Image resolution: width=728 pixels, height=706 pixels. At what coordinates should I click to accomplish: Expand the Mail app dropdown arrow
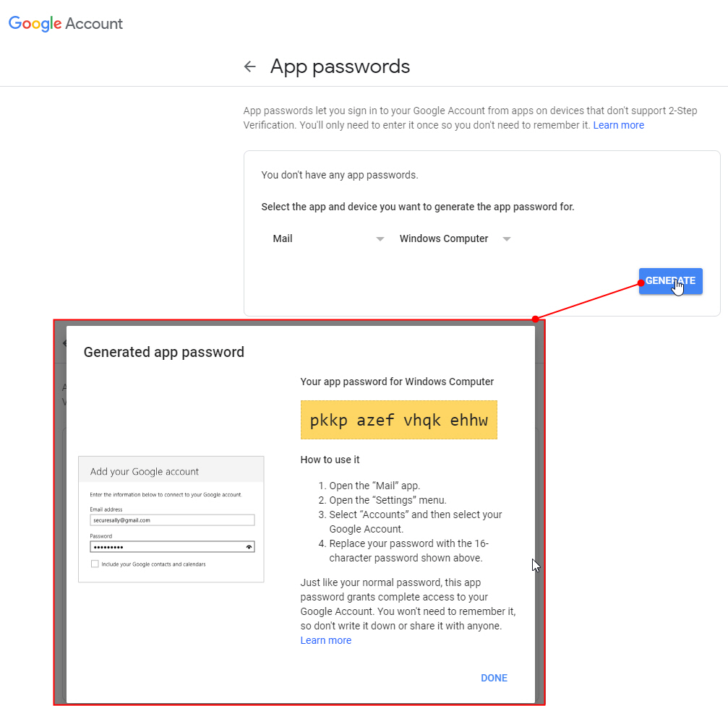[x=380, y=239]
